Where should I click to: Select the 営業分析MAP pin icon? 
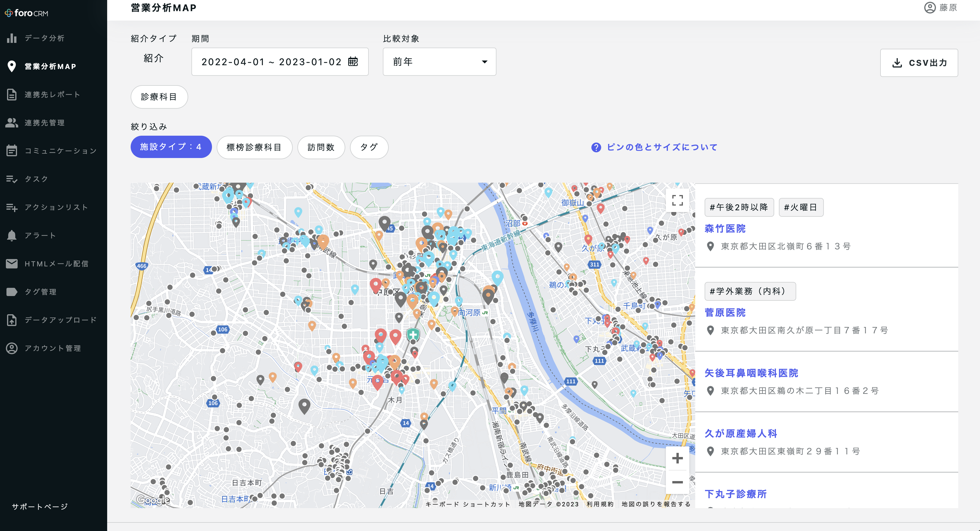[12, 66]
